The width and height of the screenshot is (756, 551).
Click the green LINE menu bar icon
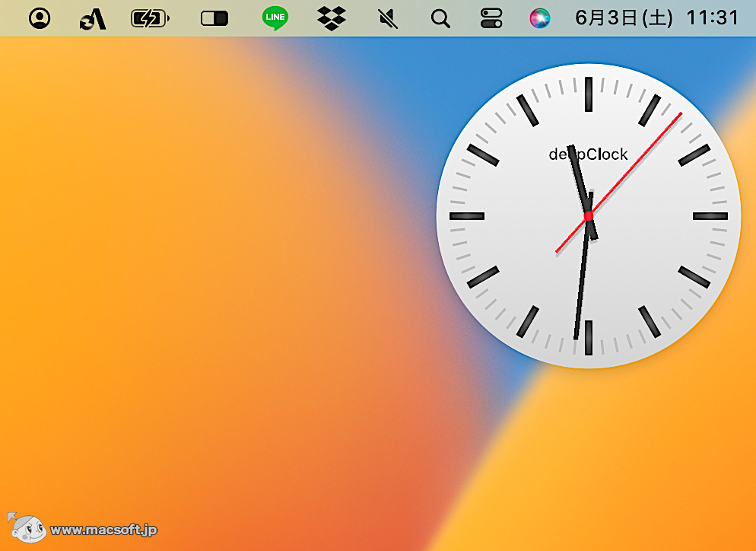pos(274,18)
